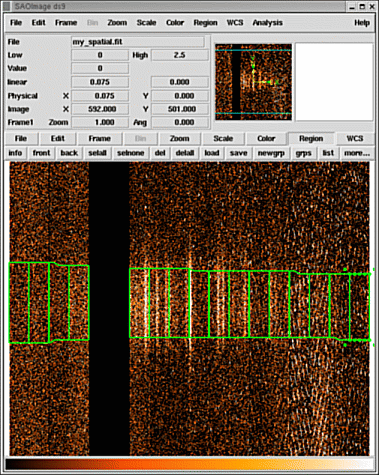Image resolution: width=379 pixels, height=475 pixels.
Task: Open the WCS menu in menu bar
Action: [x=235, y=23]
